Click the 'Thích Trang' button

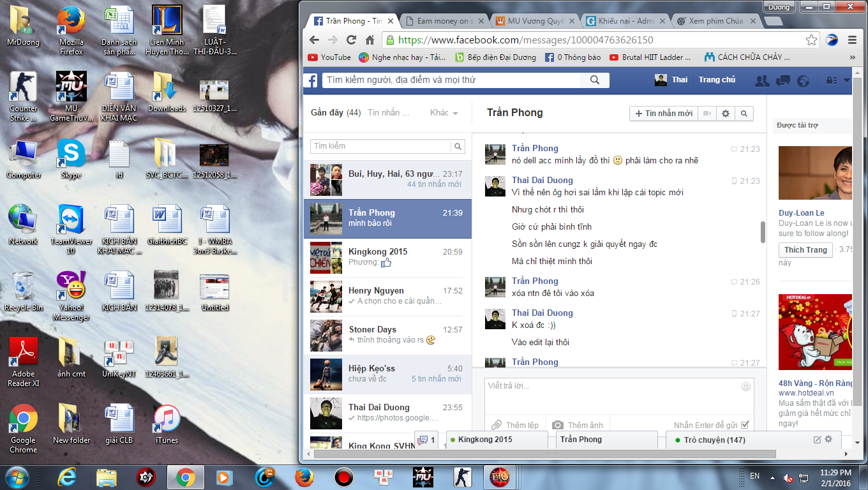tap(805, 250)
